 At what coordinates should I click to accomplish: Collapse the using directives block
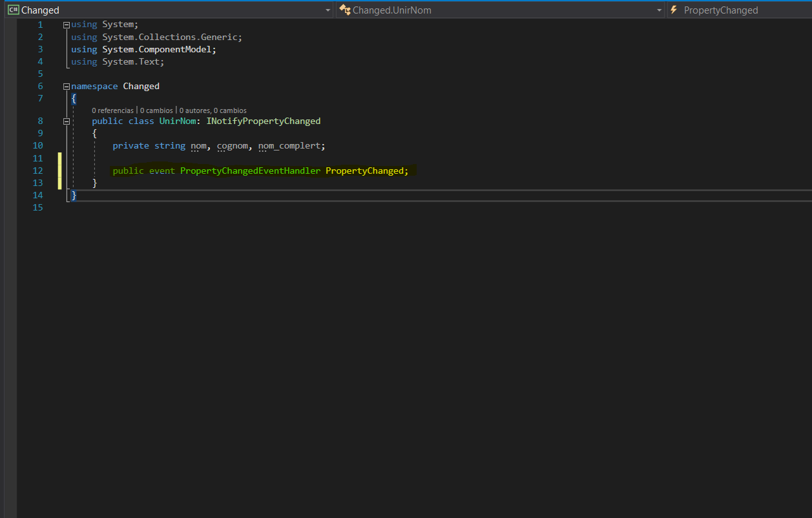tap(66, 25)
